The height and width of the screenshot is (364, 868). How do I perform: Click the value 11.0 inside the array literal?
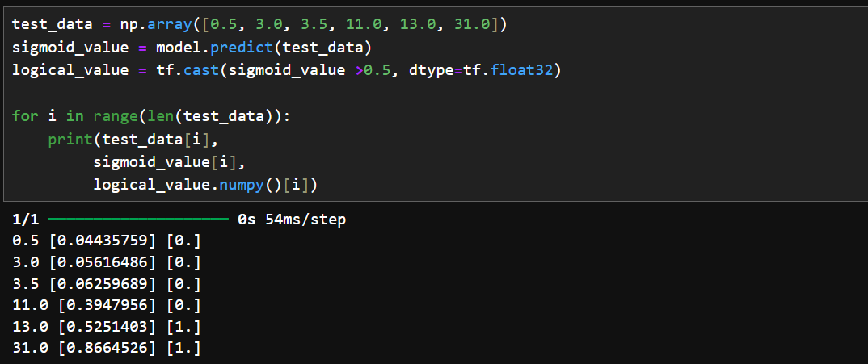(364, 25)
